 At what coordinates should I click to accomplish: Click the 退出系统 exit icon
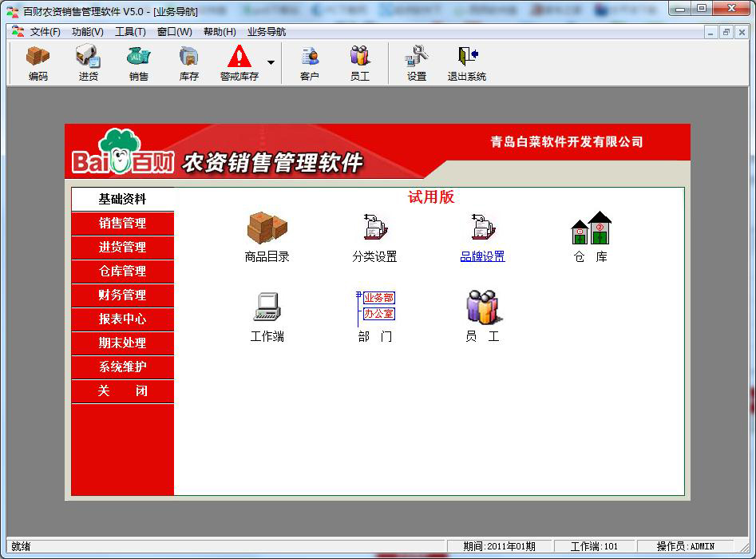click(x=467, y=63)
